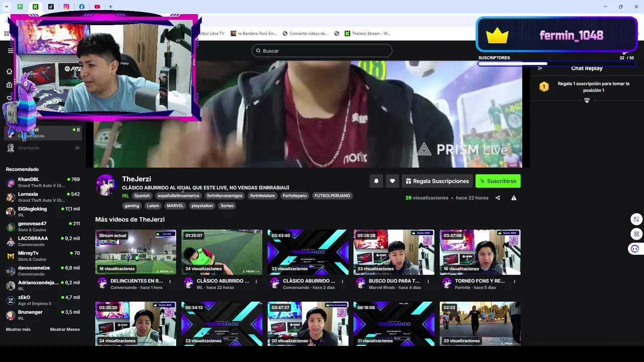Click TheJerzi channel avatar
The width and height of the screenshot is (644, 362).
(x=106, y=185)
